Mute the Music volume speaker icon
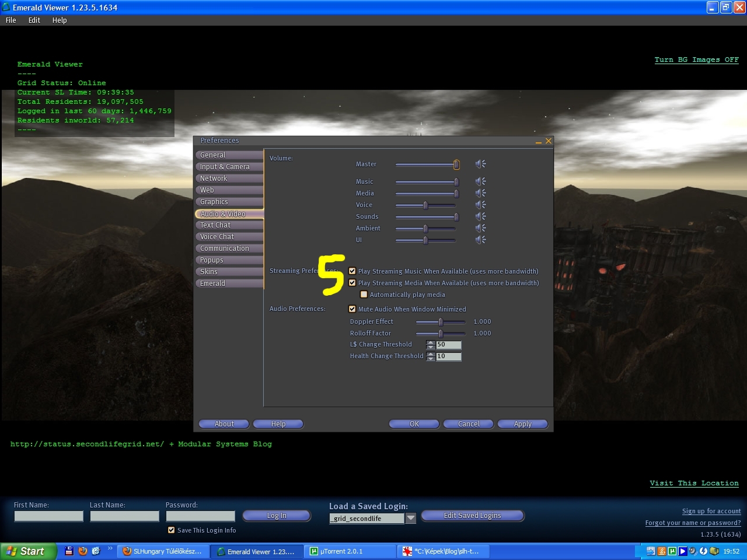Viewport: 747px width, 560px height. 480,181
